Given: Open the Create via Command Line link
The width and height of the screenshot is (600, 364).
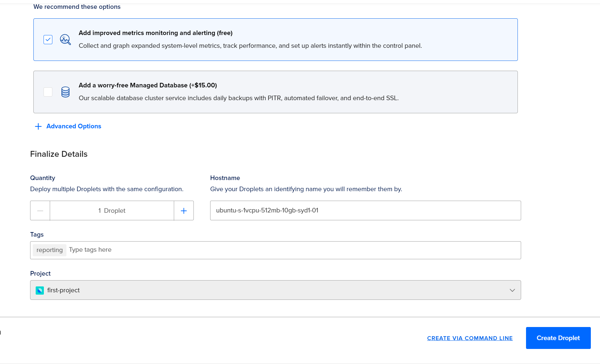Looking at the screenshot, I should pyautogui.click(x=470, y=338).
